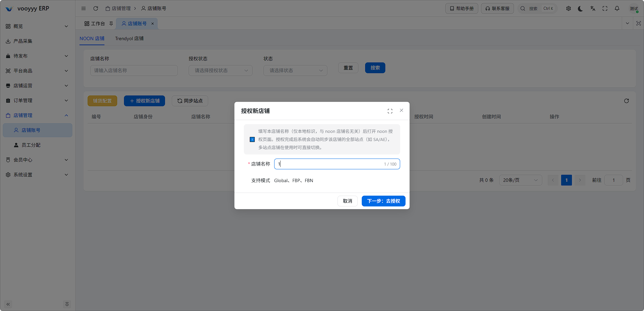644x311 pixels.
Task: Expand 待发布 sidebar menu
Action: click(37, 56)
